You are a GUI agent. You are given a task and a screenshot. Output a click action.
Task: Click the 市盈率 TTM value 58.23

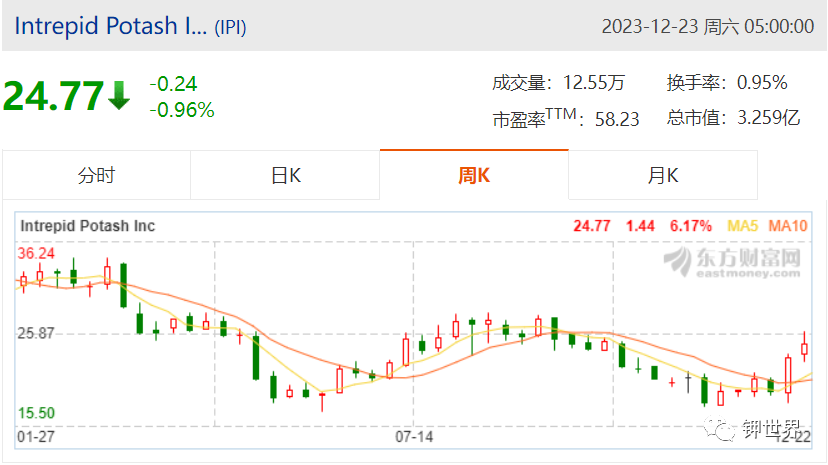click(617, 119)
